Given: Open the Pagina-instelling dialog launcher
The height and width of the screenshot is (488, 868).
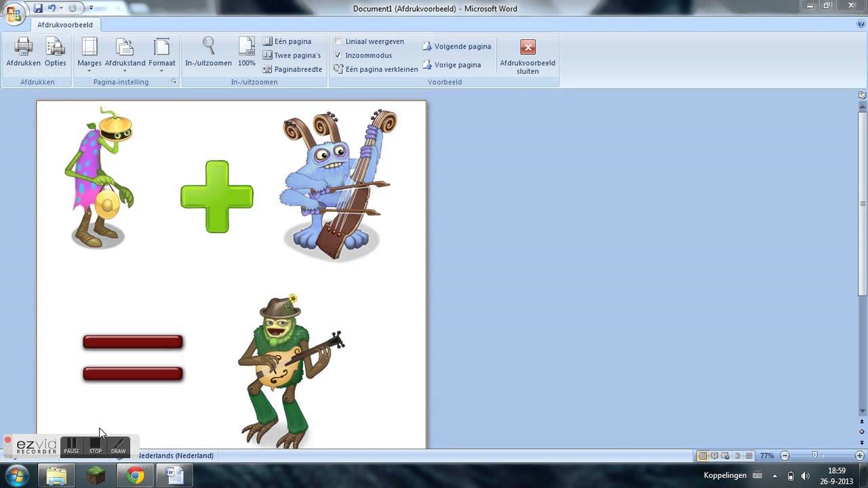Looking at the screenshot, I should [174, 82].
